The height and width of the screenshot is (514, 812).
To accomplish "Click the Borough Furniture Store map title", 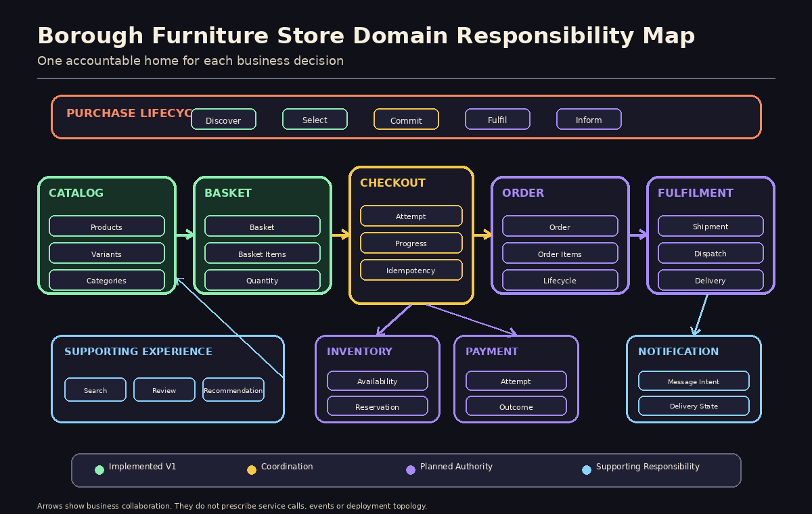I will coord(366,36).
